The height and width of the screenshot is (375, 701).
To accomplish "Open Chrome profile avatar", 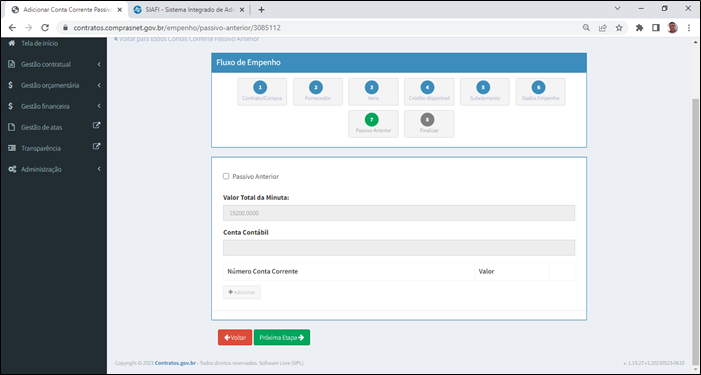I will 672,28.
